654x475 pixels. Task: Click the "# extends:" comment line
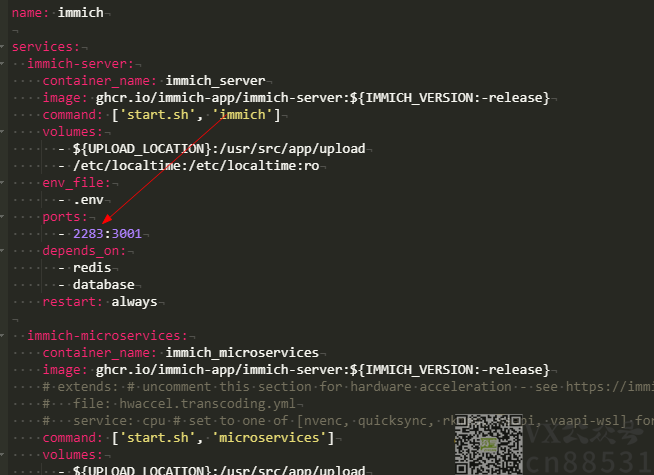point(348,387)
